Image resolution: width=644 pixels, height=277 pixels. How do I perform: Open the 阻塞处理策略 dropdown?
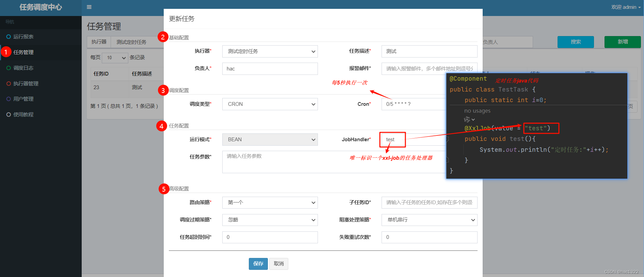(x=429, y=220)
